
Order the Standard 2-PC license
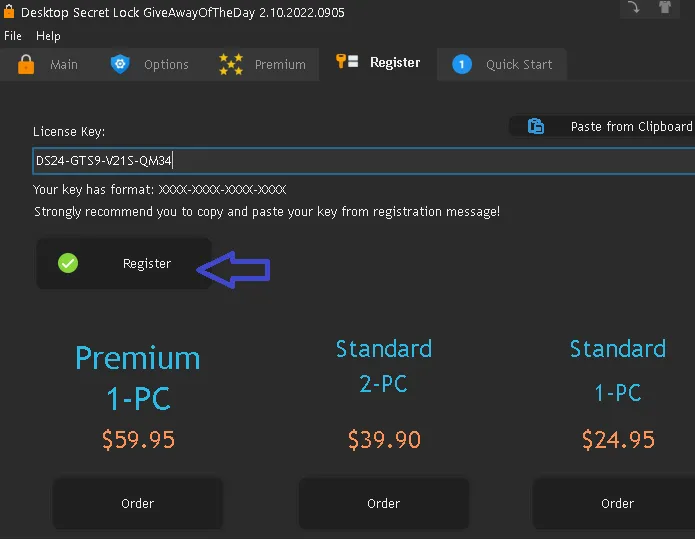(383, 503)
